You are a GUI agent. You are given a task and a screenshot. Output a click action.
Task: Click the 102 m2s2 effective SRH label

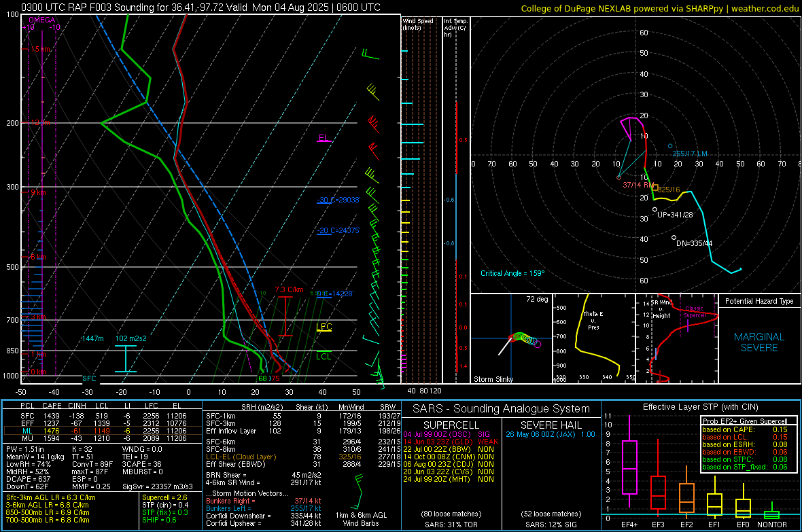[x=131, y=338]
